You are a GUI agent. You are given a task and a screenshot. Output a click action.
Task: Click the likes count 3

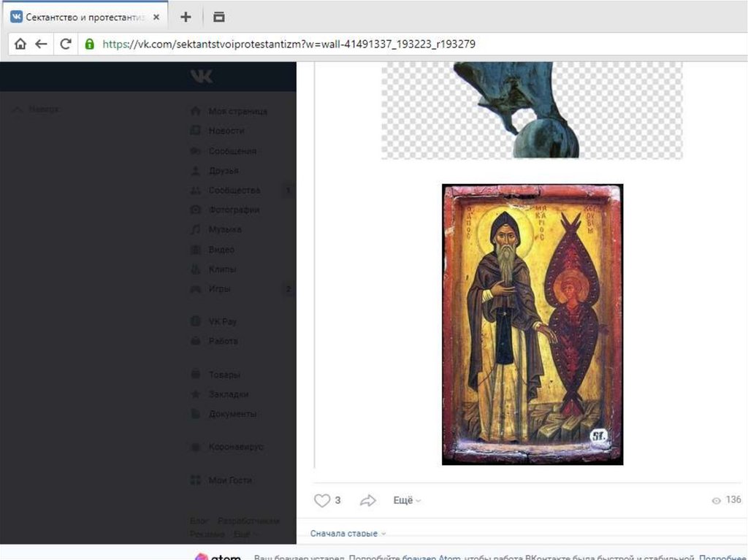(337, 500)
